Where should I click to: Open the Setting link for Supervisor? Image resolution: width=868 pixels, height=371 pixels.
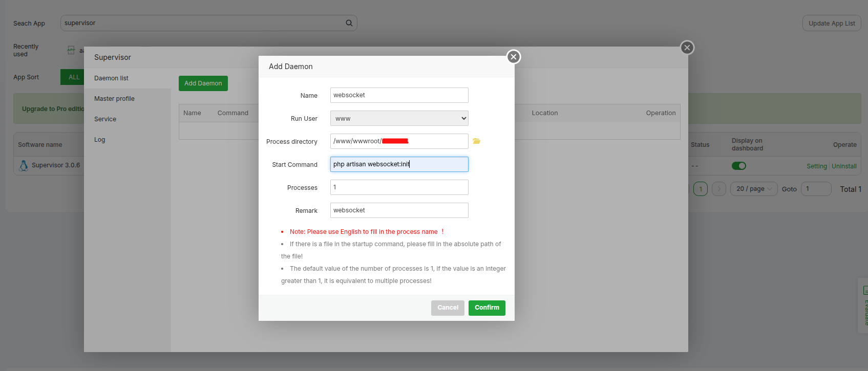pyautogui.click(x=816, y=166)
